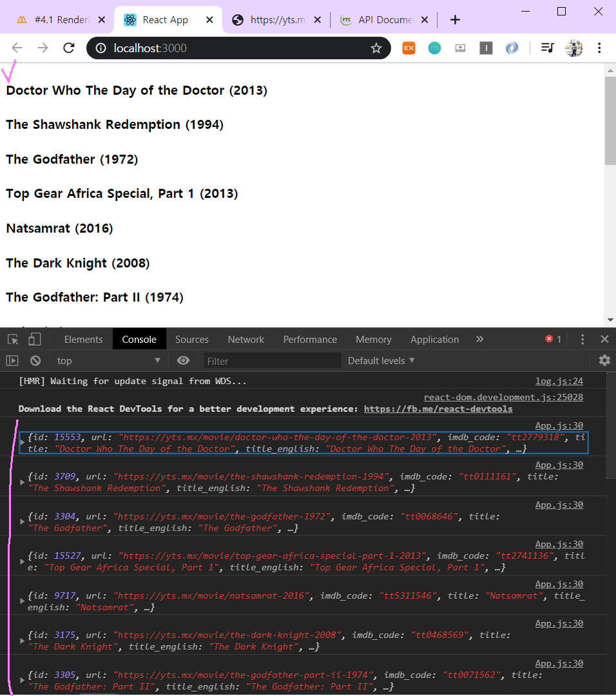Viewport: 616px width, 696px height.
Task: Click the localhost:3000 address bar
Action: coord(238,48)
